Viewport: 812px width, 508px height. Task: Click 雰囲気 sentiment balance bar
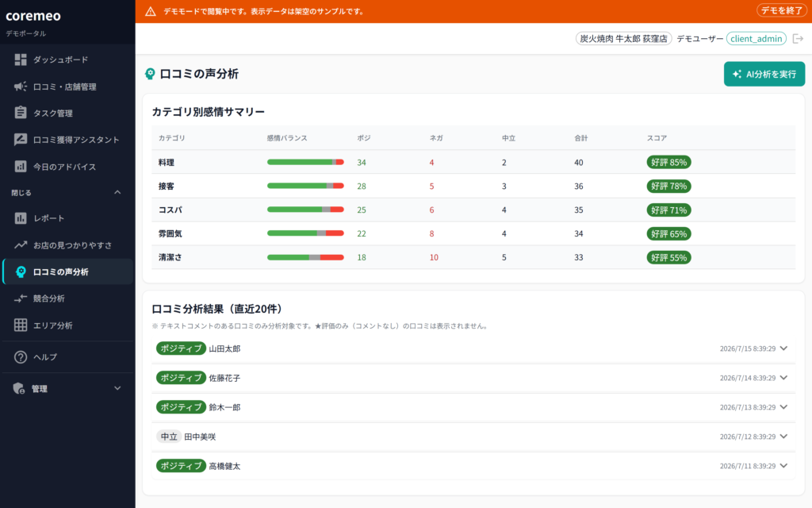pos(305,233)
